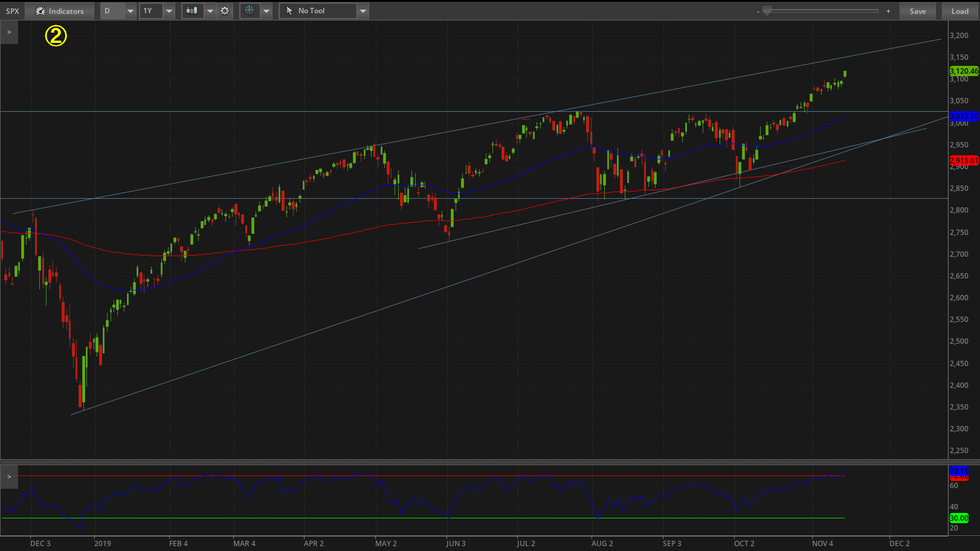Image resolution: width=980 pixels, height=551 pixels.
Task: Expand the lower indicator panel arrow
Action: pyautogui.click(x=8, y=476)
